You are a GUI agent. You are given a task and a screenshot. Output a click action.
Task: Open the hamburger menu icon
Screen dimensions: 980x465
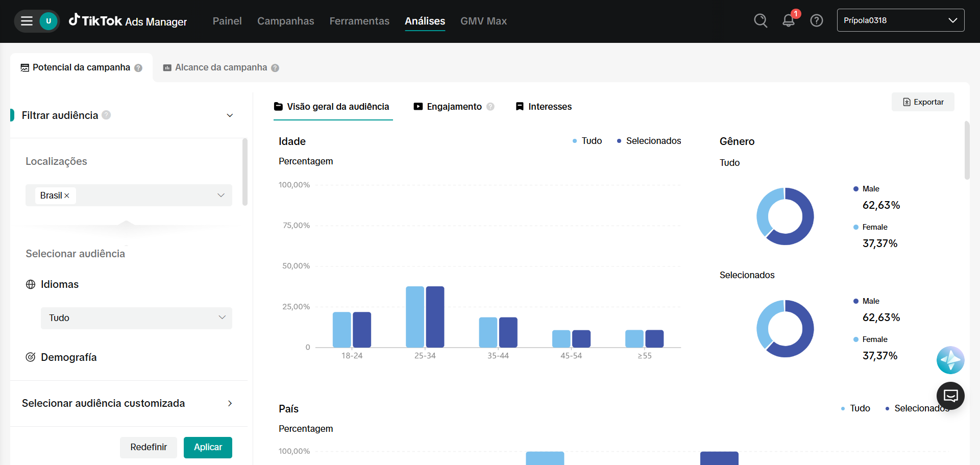(27, 21)
